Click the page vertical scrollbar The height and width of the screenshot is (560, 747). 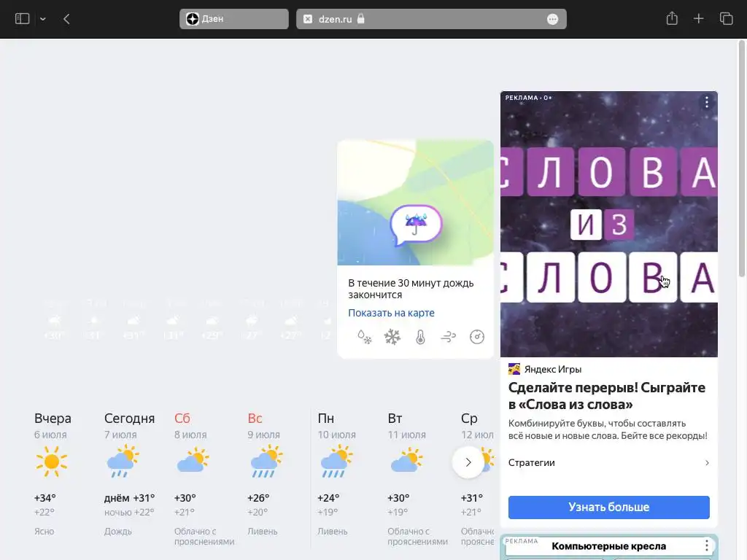(742, 158)
